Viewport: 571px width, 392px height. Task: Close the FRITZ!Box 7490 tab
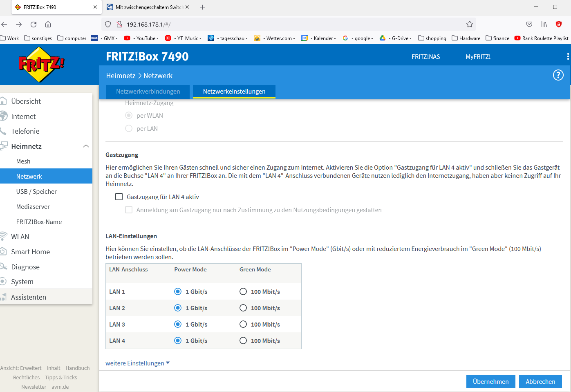(x=95, y=7)
